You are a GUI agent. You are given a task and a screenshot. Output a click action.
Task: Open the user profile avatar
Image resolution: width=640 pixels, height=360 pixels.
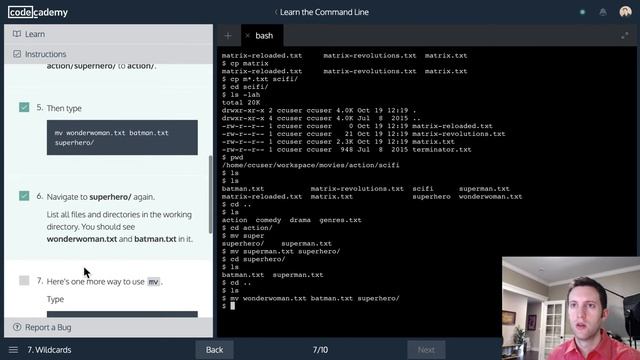tap(625, 12)
